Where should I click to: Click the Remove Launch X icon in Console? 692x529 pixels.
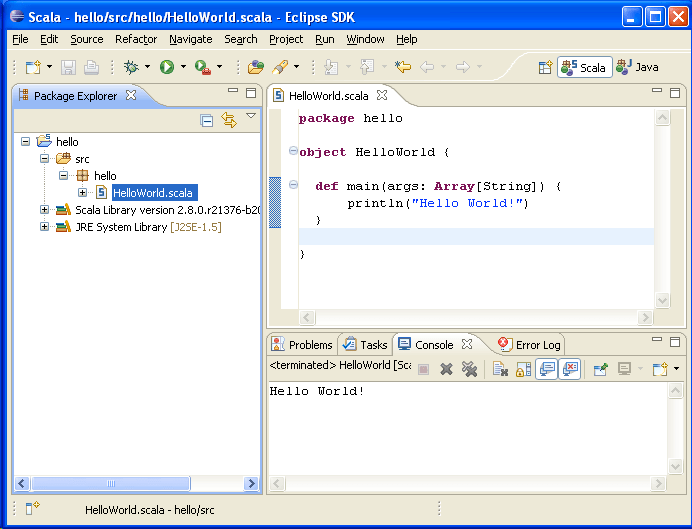(x=446, y=369)
